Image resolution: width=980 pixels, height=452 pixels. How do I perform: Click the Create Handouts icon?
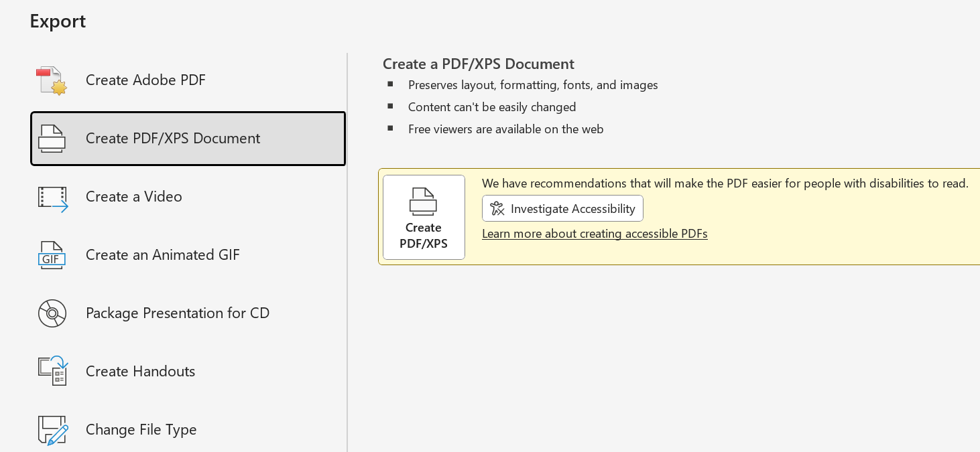click(x=52, y=371)
